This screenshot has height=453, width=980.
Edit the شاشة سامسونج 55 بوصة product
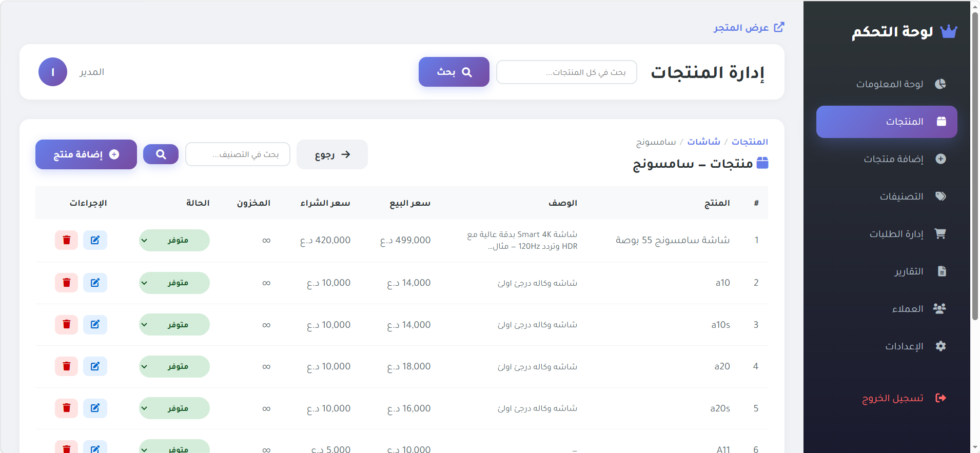95,240
